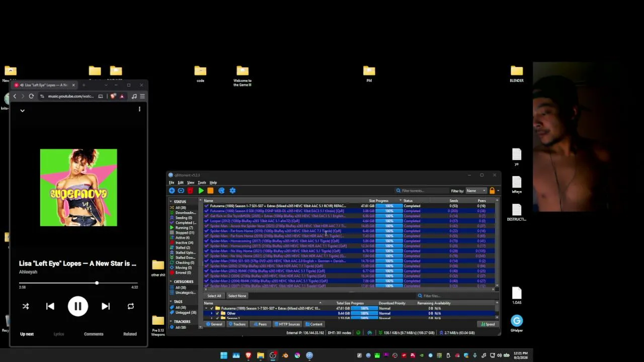Pause the playing song
Image resolution: width=644 pixels, height=362 pixels.
78,306
